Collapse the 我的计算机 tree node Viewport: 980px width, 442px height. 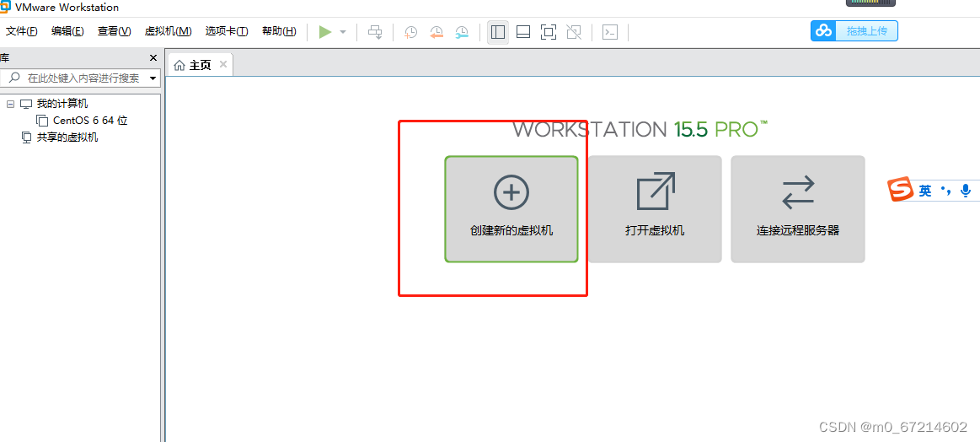10,104
